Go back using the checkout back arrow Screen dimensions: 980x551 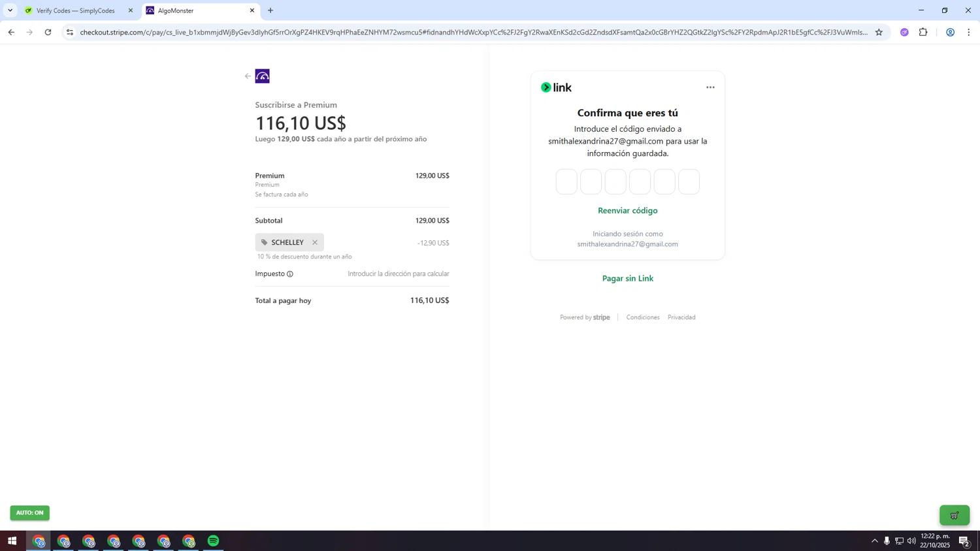(248, 76)
